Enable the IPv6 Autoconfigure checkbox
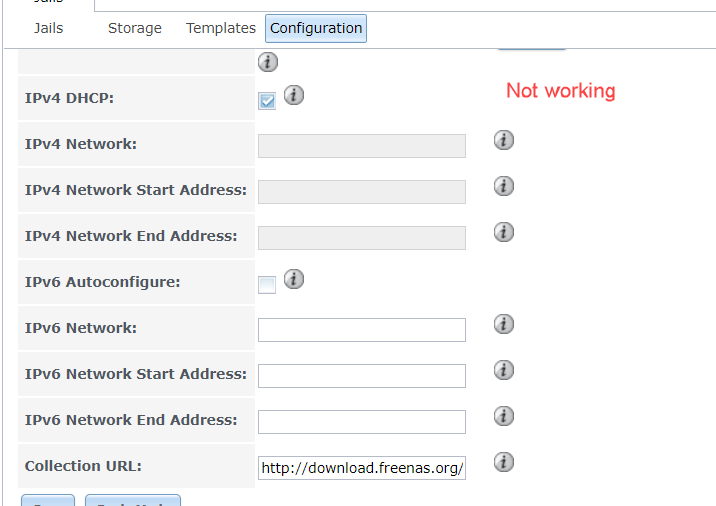This screenshot has width=716, height=506. 267,285
